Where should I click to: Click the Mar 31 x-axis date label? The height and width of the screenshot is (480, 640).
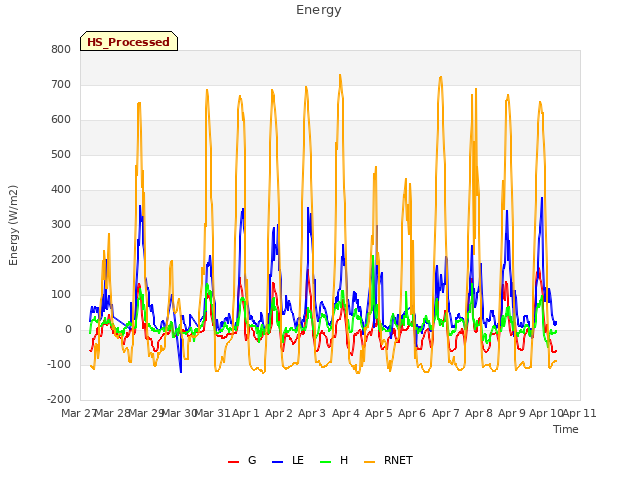pos(213,413)
